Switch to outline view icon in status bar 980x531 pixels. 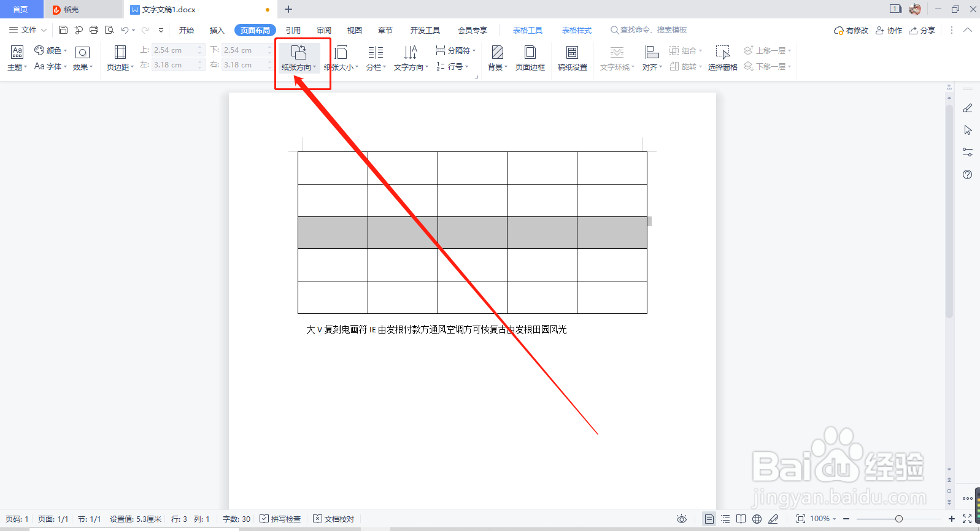tap(725, 519)
